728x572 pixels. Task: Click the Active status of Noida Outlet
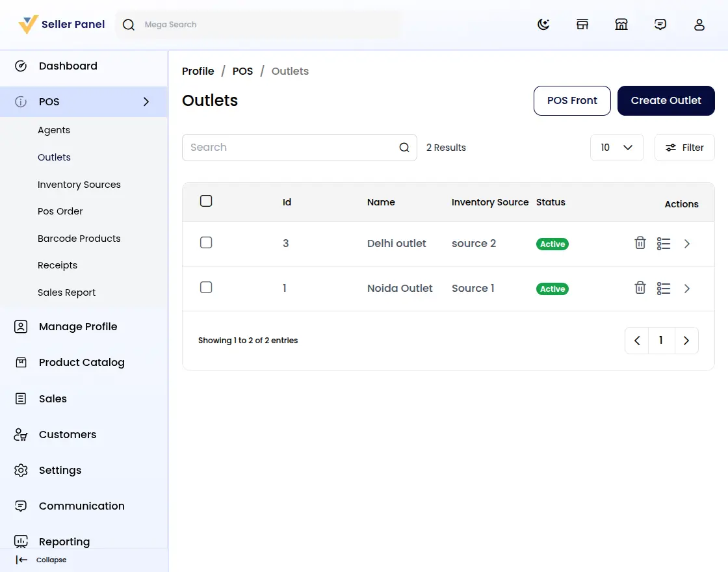[x=552, y=289]
